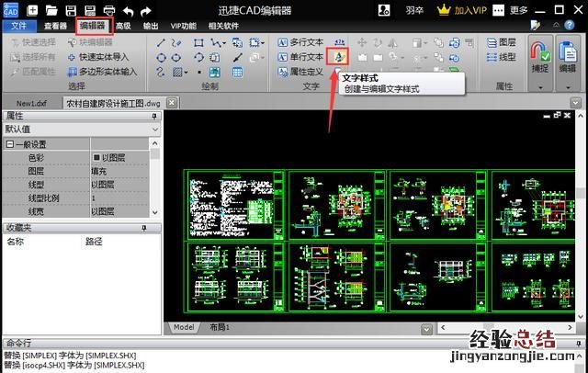Select the Spline curve tool
Image resolution: width=588 pixels, height=373 pixels.
[161, 72]
